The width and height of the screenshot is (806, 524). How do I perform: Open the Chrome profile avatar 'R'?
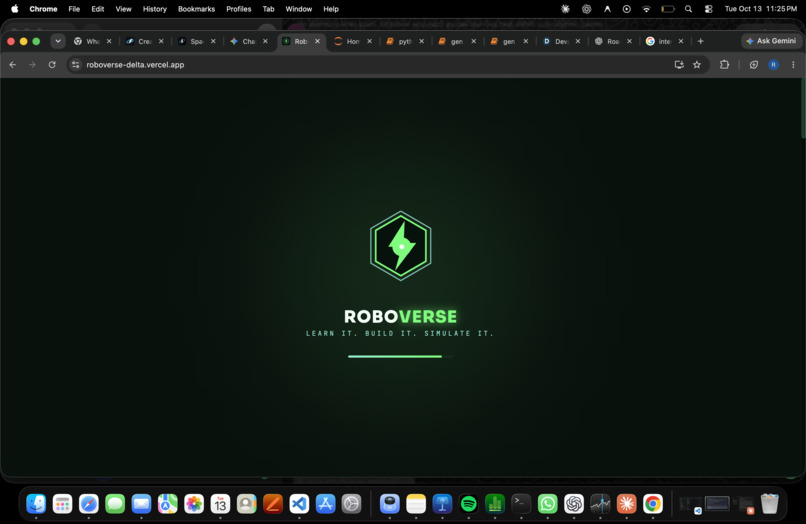(773, 65)
